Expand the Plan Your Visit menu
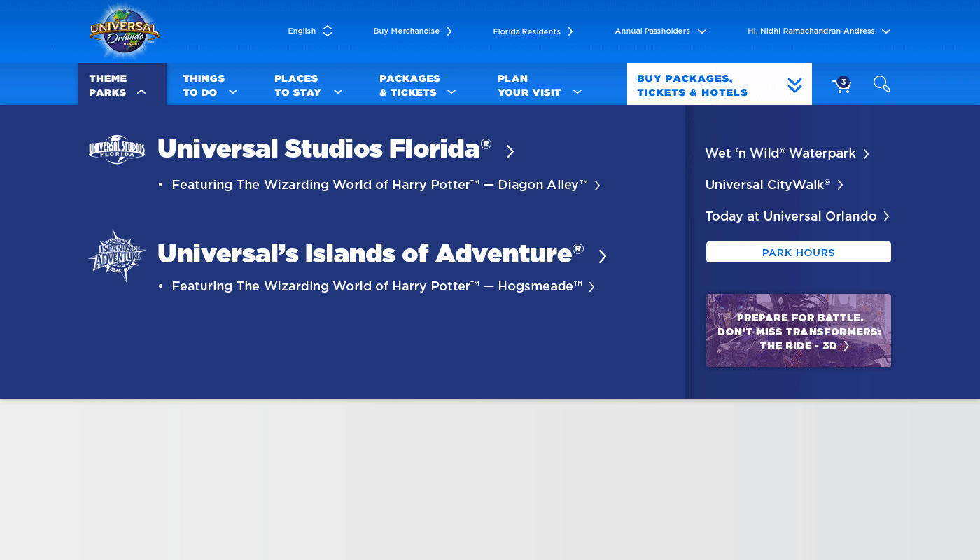The height and width of the screenshot is (560, 980). (539, 85)
